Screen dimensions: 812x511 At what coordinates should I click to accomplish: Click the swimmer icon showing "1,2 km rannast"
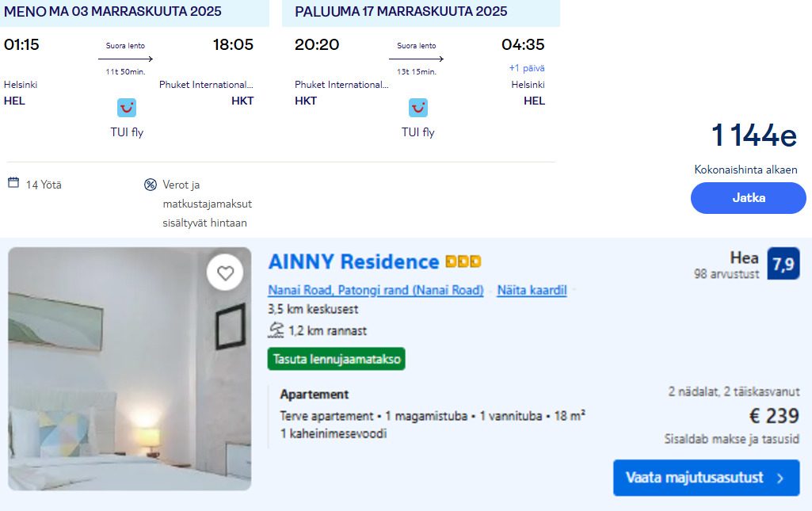(276, 330)
